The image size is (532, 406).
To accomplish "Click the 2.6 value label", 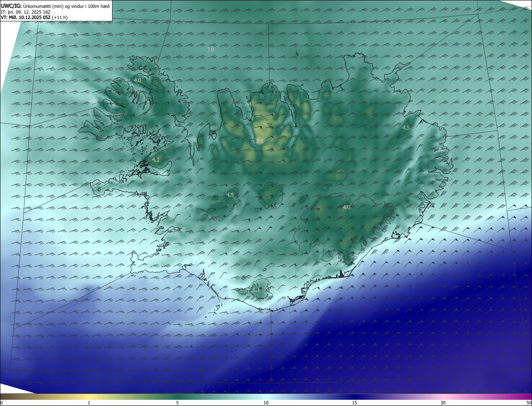I will coord(260,142).
